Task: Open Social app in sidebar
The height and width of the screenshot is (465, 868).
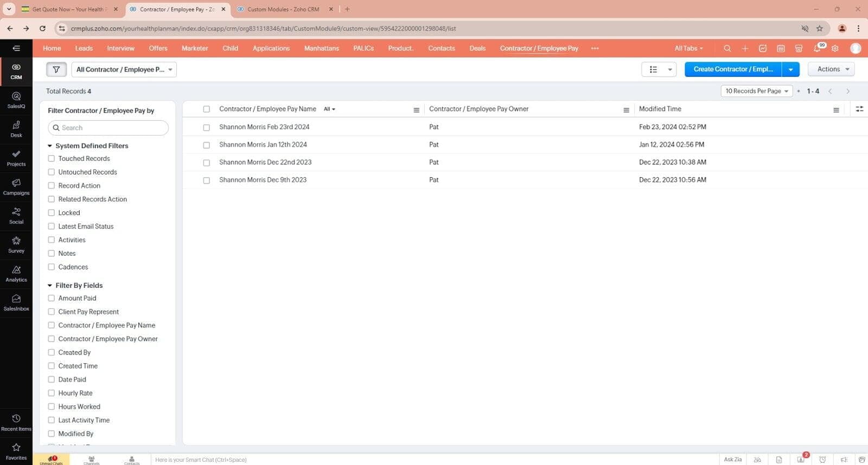Action: click(x=16, y=216)
